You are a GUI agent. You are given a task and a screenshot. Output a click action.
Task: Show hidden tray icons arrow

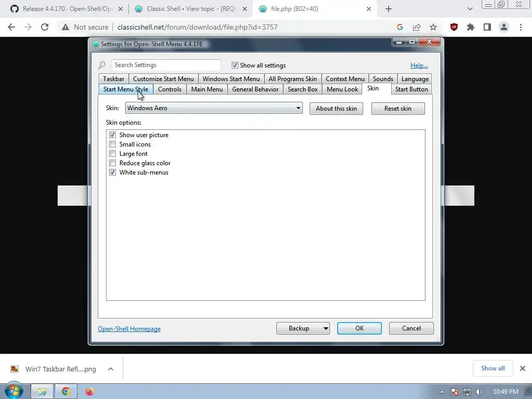tap(442, 392)
